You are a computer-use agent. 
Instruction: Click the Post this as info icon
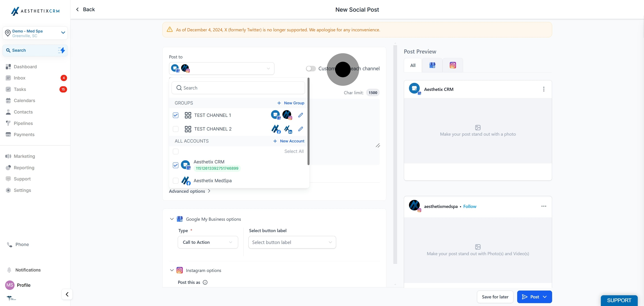[x=205, y=282]
